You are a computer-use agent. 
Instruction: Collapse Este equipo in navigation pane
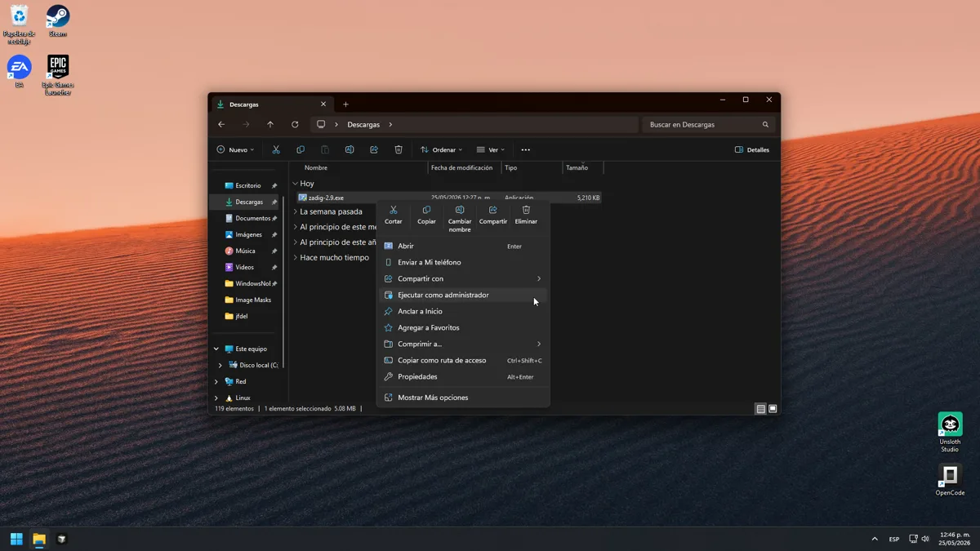[216, 349]
